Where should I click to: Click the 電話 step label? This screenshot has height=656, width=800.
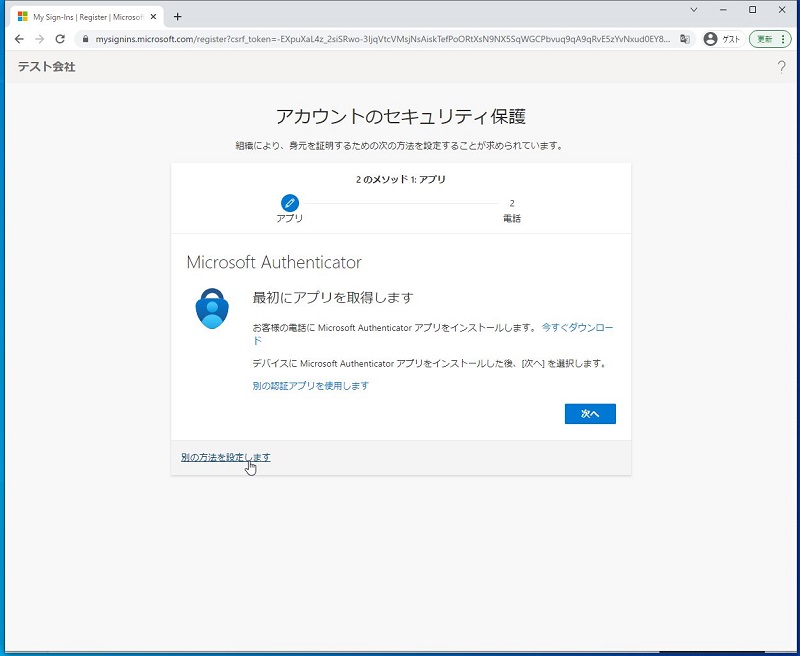click(x=512, y=219)
